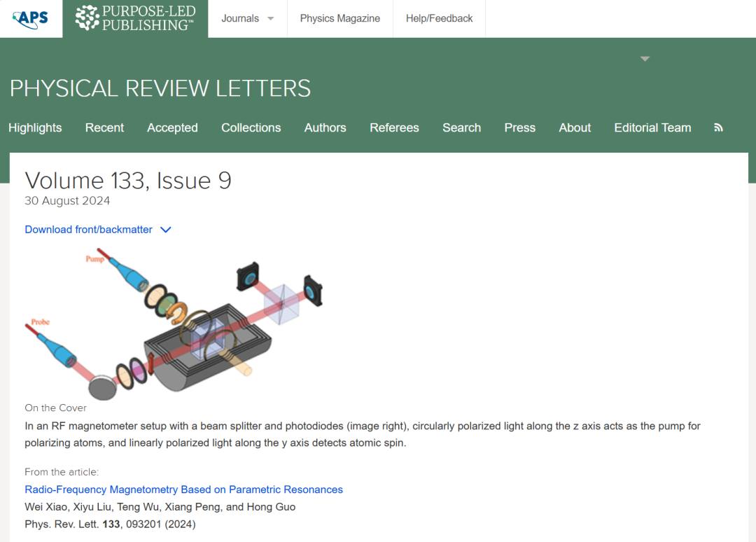The image size is (756, 542).
Task: Click the date 30 August 2024
Action: point(67,200)
